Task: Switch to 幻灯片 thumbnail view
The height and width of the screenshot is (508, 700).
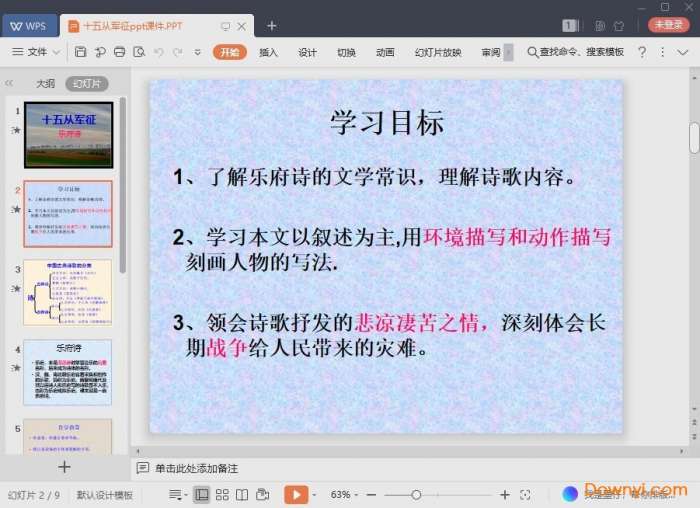Action: (87, 83)
